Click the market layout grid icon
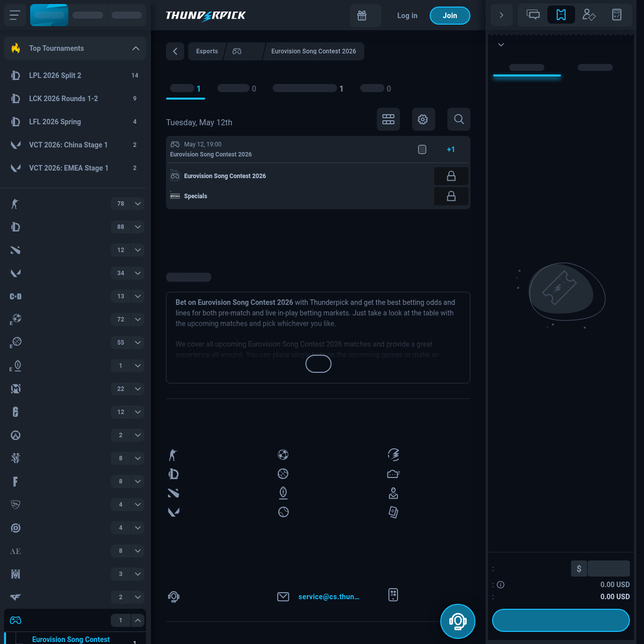 (388, 119)
